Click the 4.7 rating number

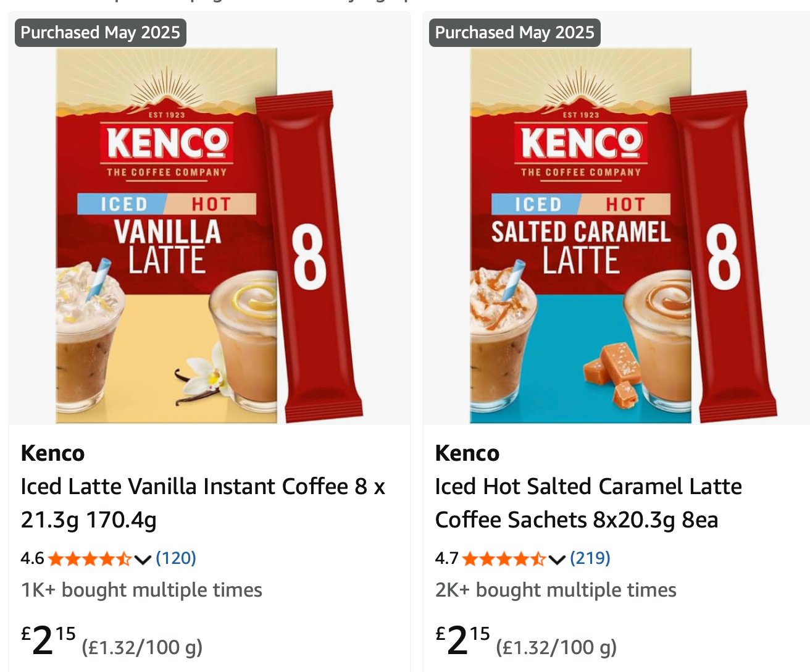pyautogui.click(x=446, y=559)
